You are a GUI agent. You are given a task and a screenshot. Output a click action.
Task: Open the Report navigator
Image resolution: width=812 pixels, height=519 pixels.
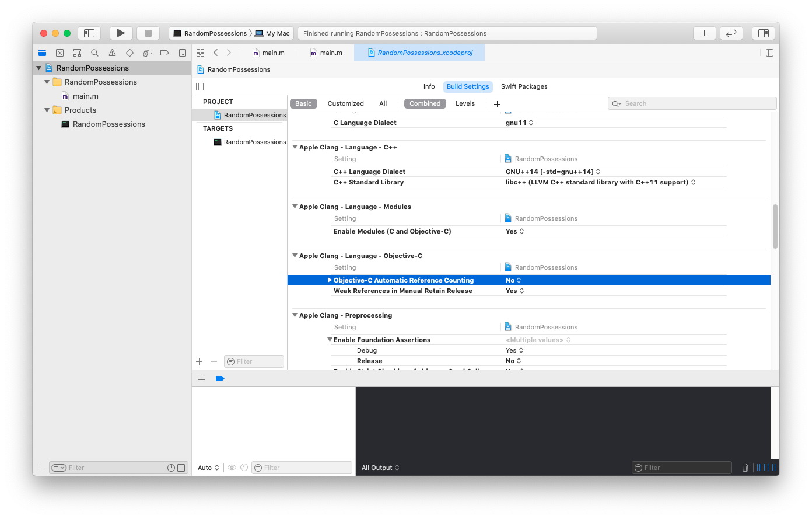[182, 53]
